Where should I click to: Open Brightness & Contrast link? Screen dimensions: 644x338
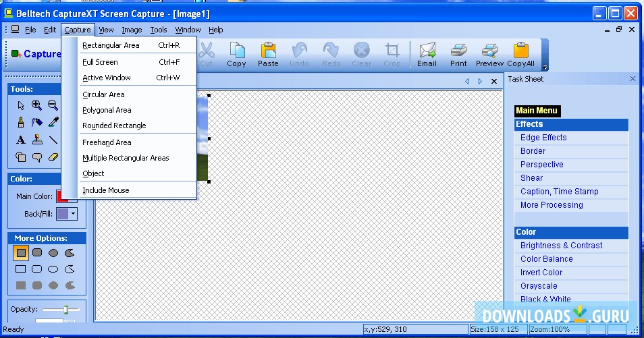click(x=561, y=246)
